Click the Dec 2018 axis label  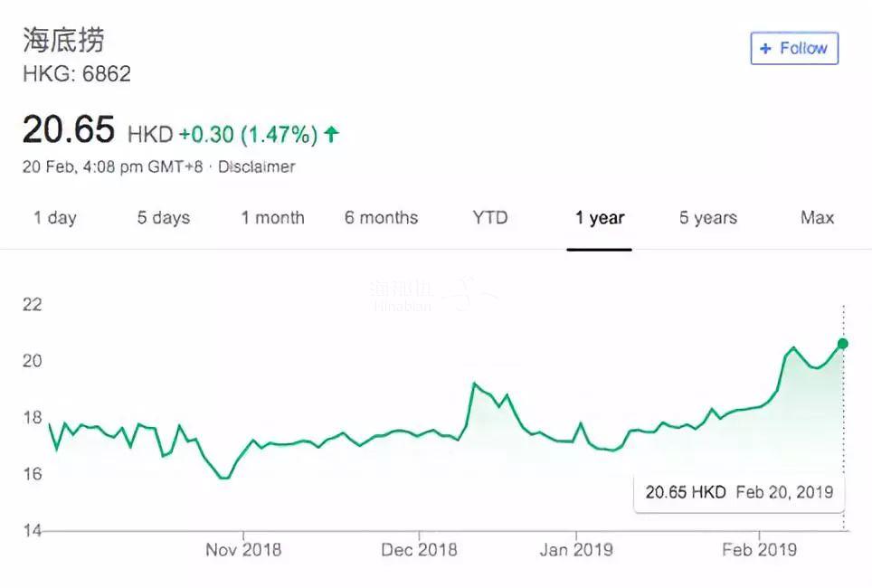(420, 549)
